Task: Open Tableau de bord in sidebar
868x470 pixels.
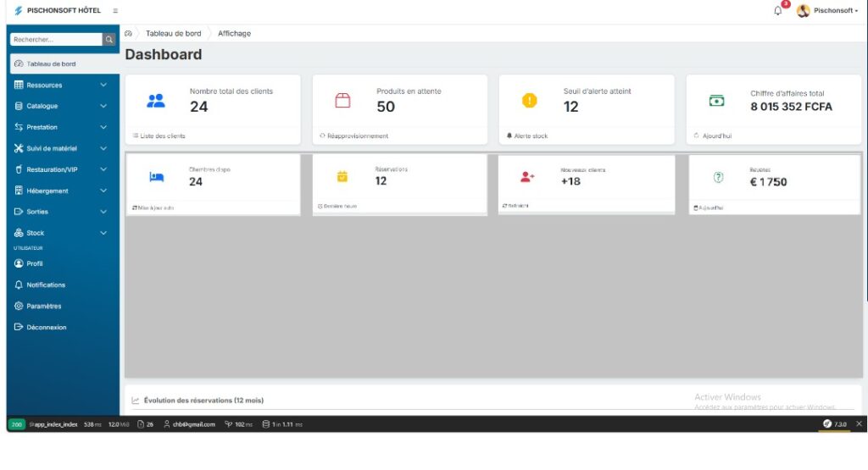Action: click(51, 64)
